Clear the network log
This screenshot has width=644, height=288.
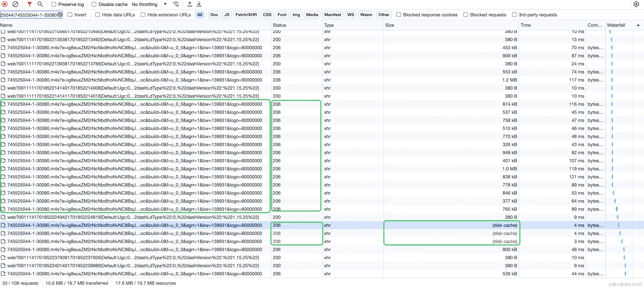pos(15,4)
